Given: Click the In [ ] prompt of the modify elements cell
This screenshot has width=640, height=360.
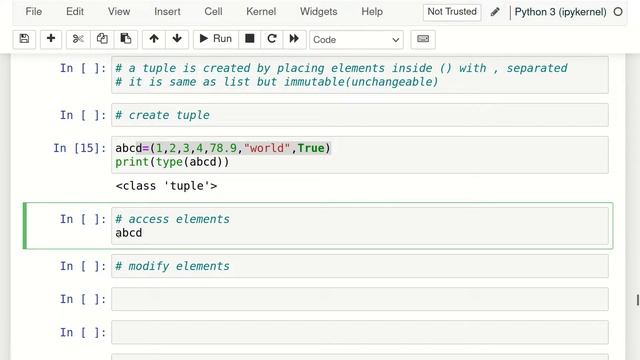Looking at the screenshot, I should (x=83, y=266).
